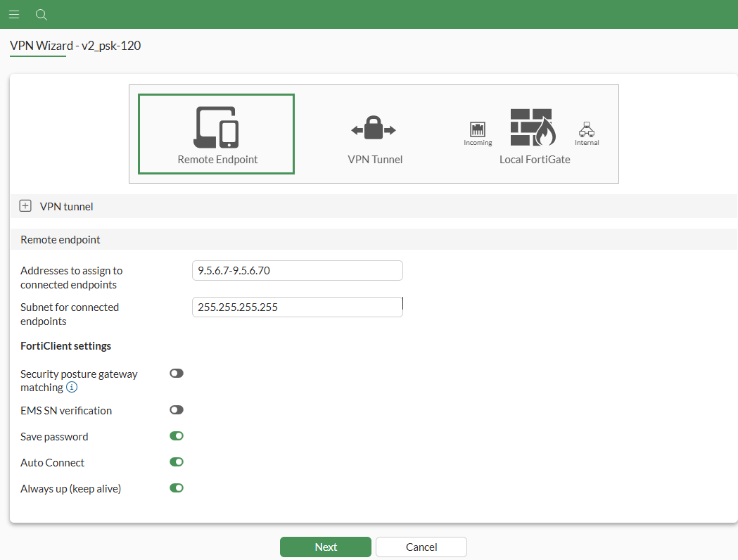Click the addresses to assign input field
The width and height of the screenshot is (738, 560).
point(297,270)
